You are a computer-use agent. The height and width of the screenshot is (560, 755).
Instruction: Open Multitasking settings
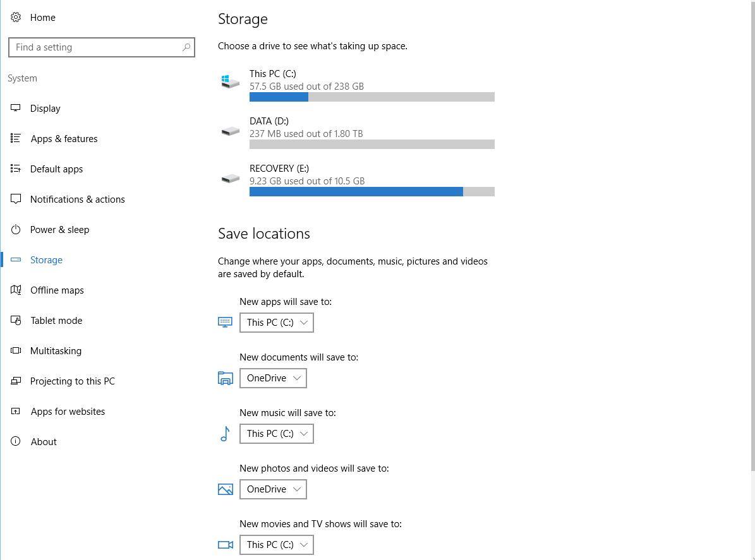56,350
